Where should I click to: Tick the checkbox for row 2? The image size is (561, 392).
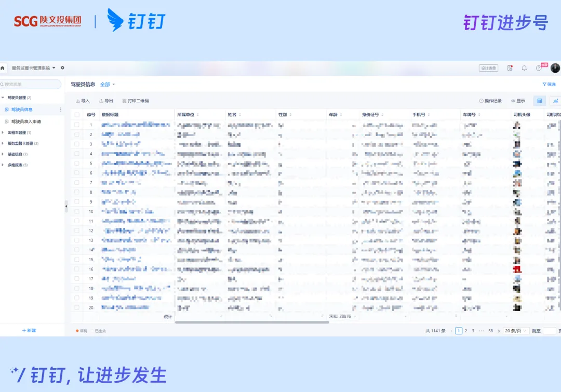(x=77, y=134)
